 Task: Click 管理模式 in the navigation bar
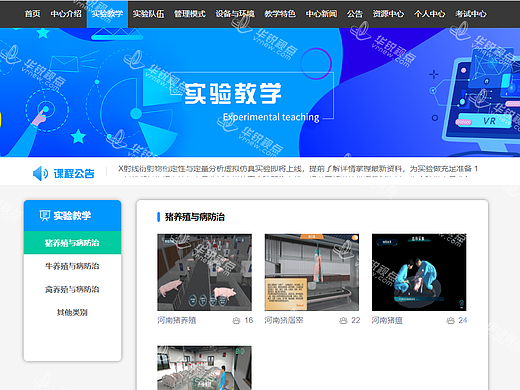(x=190, y=14)
